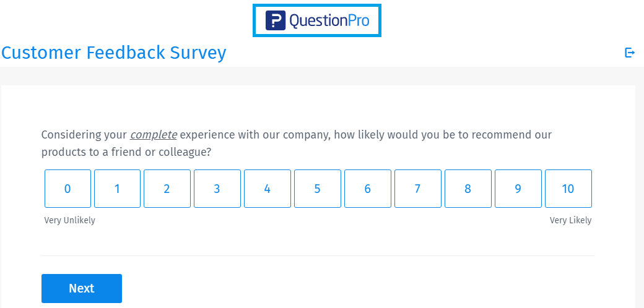This screenshot has width=644, height=308.
Task: Choose rating 2 on the scale
Action: (x=167, y=189)
